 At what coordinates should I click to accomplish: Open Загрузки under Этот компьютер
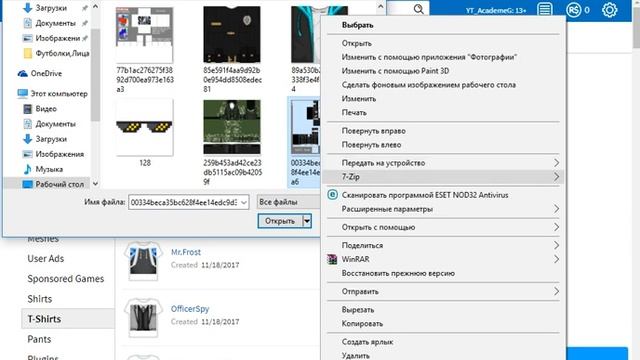pos(45,139)
